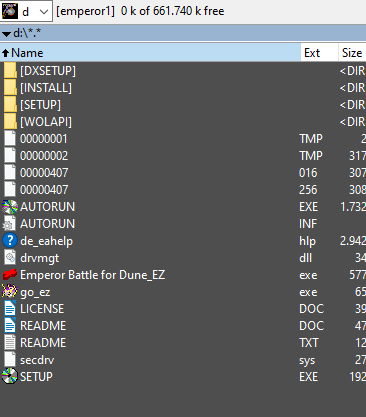
Task: Open the drive d dropdown selector
Action: point(26,11)
